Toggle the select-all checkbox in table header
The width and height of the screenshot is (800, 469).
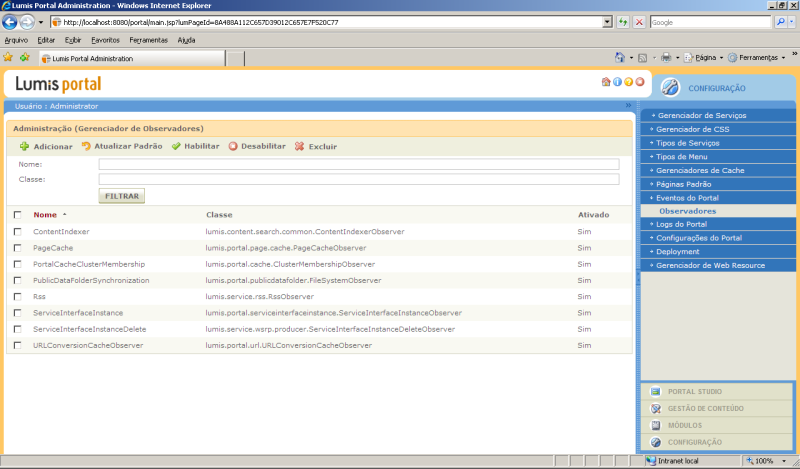pos(17,215)
